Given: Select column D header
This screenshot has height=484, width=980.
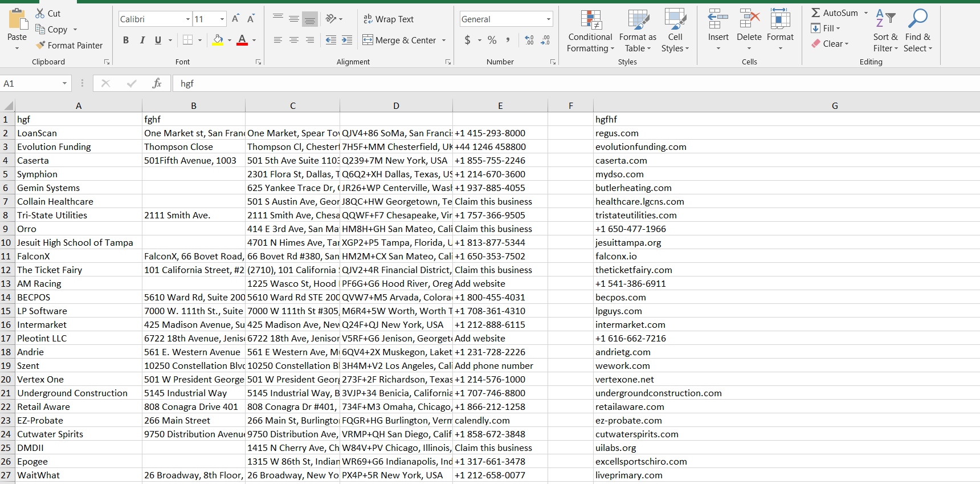Looking at the screenshot, I should point(396,105).
